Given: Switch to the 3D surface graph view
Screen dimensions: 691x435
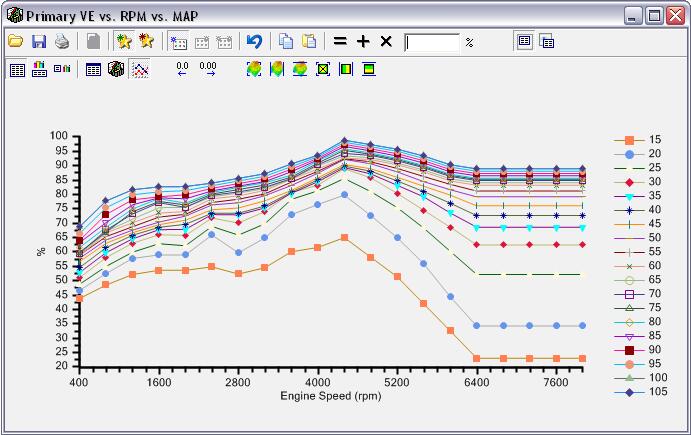Looking at the screenshot, I should pos(116,70).
